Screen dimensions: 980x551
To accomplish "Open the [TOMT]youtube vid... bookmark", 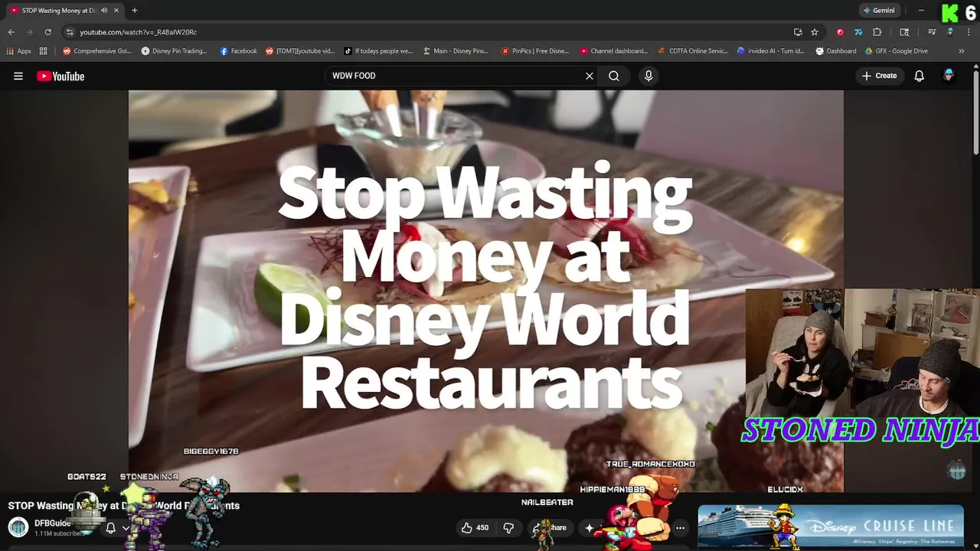I will point(301,51).
